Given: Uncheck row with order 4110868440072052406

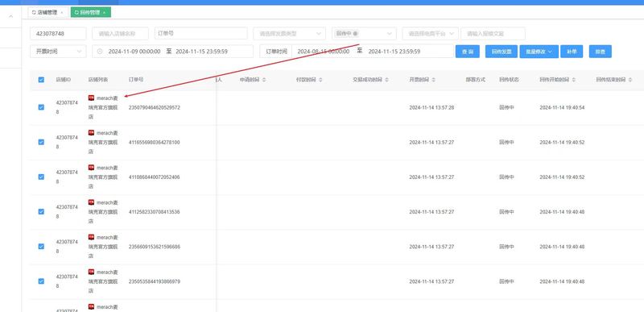Looking at the screenshot, I should [41, 177].
